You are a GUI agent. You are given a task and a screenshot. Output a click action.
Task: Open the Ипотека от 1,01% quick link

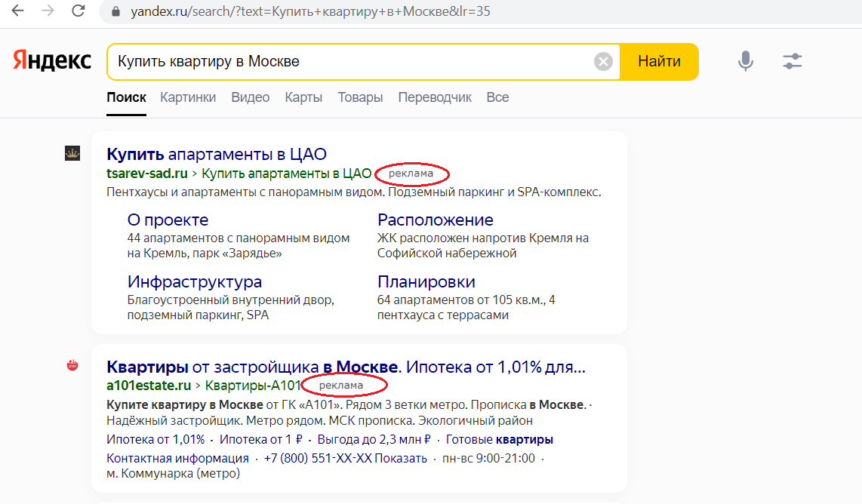click(x=155, y=440)
